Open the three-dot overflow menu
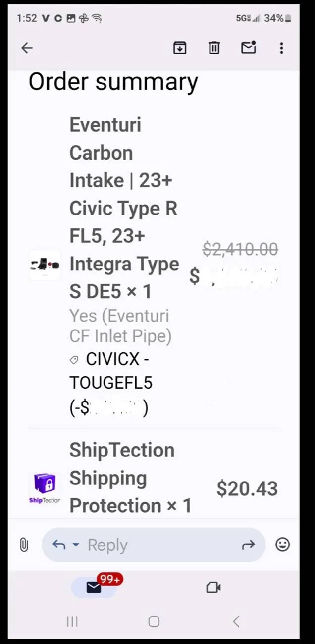 click(281, 48)
